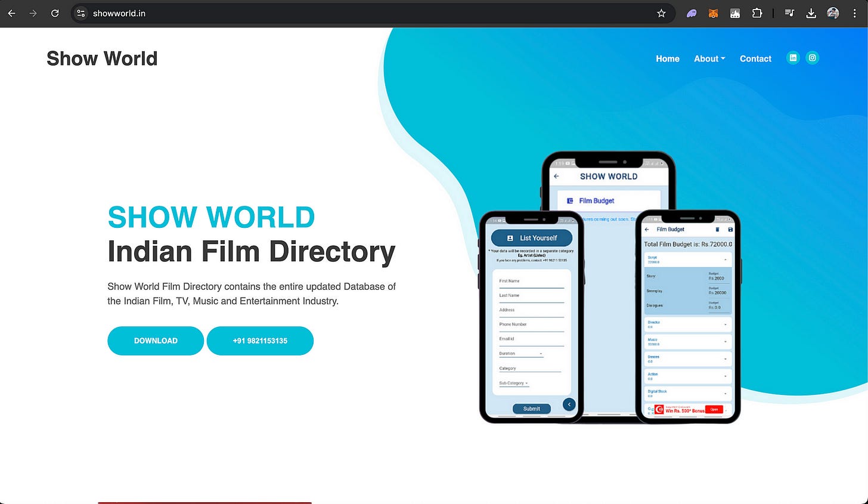Go to the Home nav link

668,58
